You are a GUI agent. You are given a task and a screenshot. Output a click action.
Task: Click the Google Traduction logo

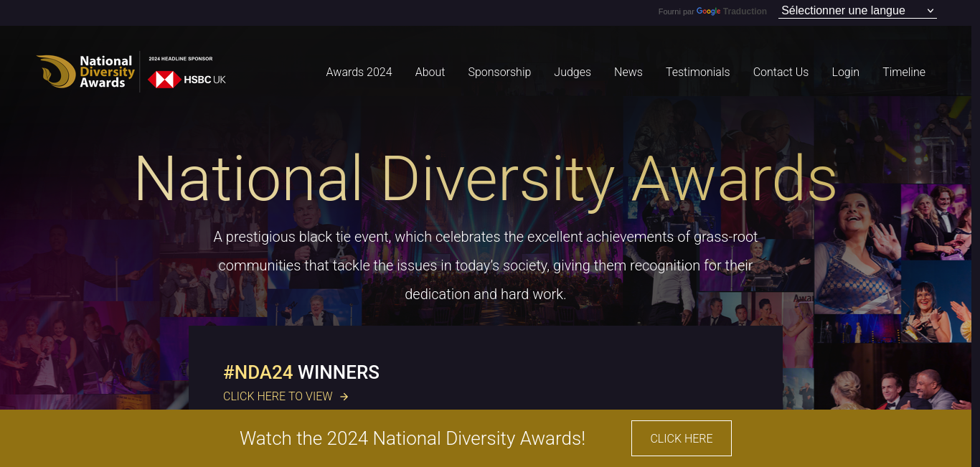point(732,11)
